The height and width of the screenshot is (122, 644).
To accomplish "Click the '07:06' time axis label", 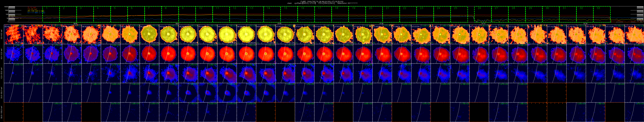I will click(381, 23).
